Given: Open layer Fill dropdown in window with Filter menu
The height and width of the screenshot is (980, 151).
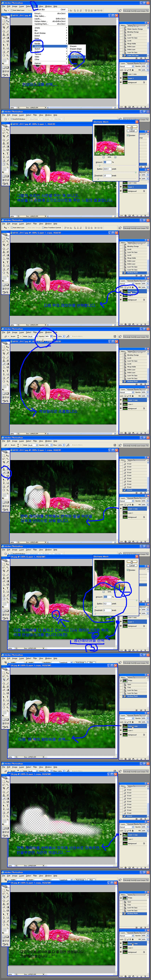Looking at the screenshot, I should click(148, 70).
